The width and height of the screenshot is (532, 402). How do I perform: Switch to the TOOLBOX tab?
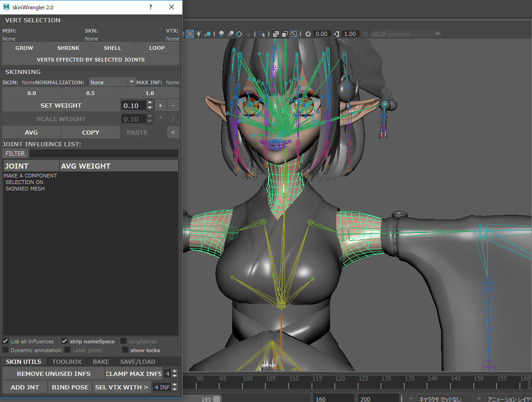(67, 361)
